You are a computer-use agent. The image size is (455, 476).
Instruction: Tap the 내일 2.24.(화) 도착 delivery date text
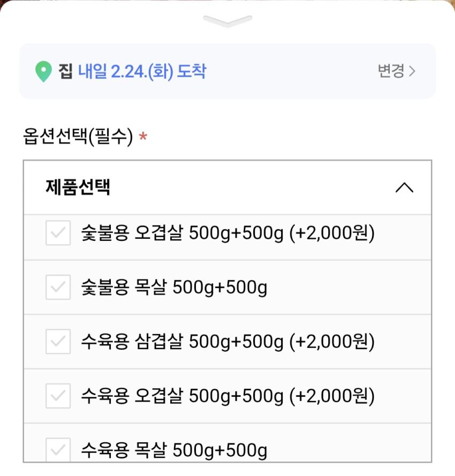coord(142,71)
